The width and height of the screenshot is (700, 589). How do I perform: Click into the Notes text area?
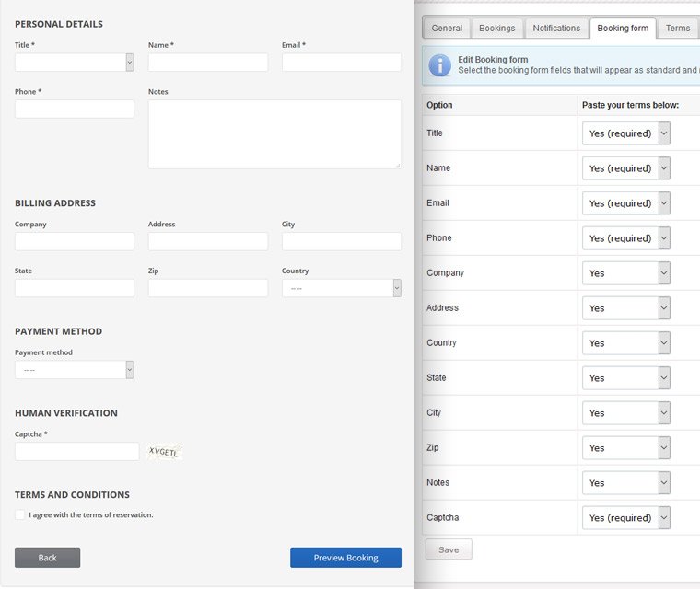[274, 134]
